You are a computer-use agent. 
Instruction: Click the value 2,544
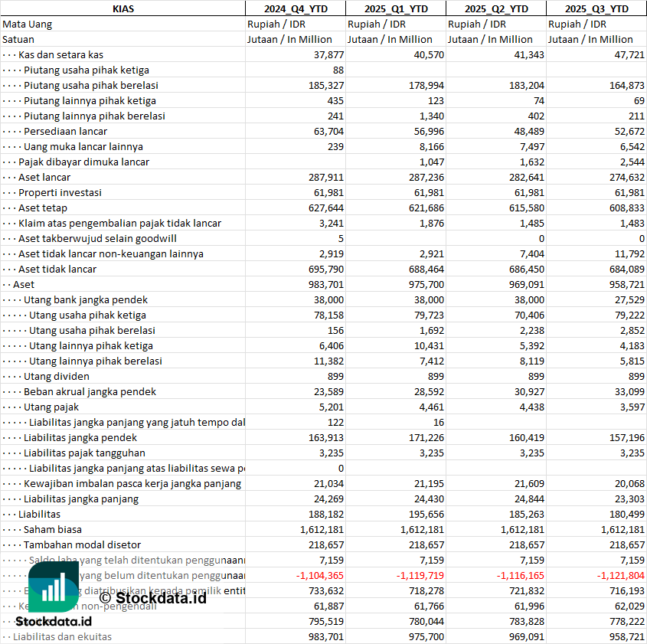coord(632,162)
